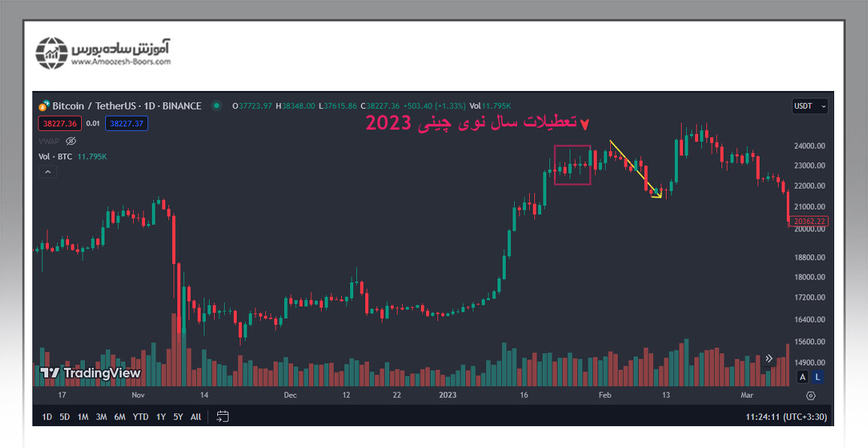The image size is (868, 448).
Task: Open the USDT currency dropdown
Action: coord(809,106)
